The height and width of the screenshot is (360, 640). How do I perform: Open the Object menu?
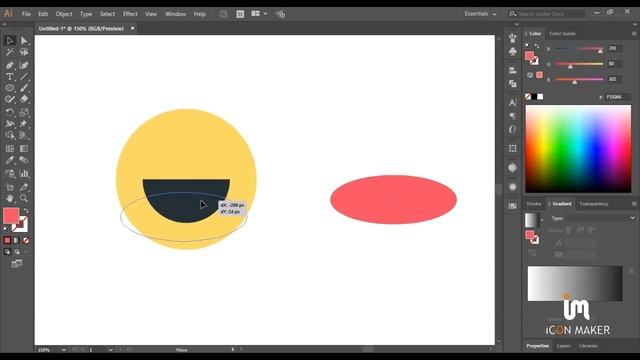point(64,14)
